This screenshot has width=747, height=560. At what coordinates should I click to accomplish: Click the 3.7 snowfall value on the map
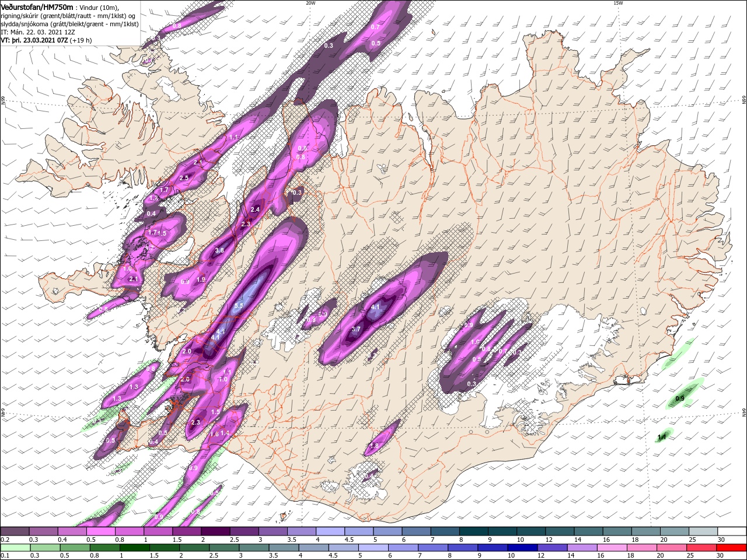click(x=356, y=330)
